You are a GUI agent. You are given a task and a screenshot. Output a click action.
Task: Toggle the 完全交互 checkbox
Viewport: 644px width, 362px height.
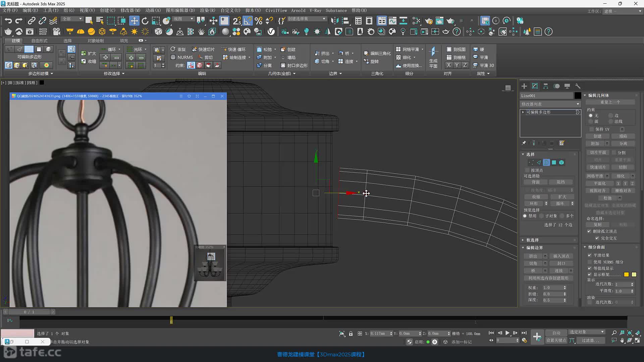coord(597,238)
